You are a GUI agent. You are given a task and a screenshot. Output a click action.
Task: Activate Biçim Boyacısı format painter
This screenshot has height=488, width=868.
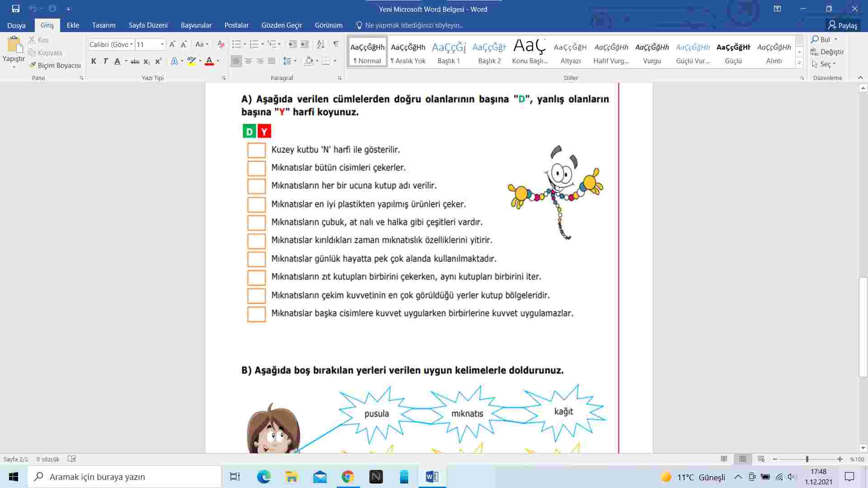(x=55, y=66)
